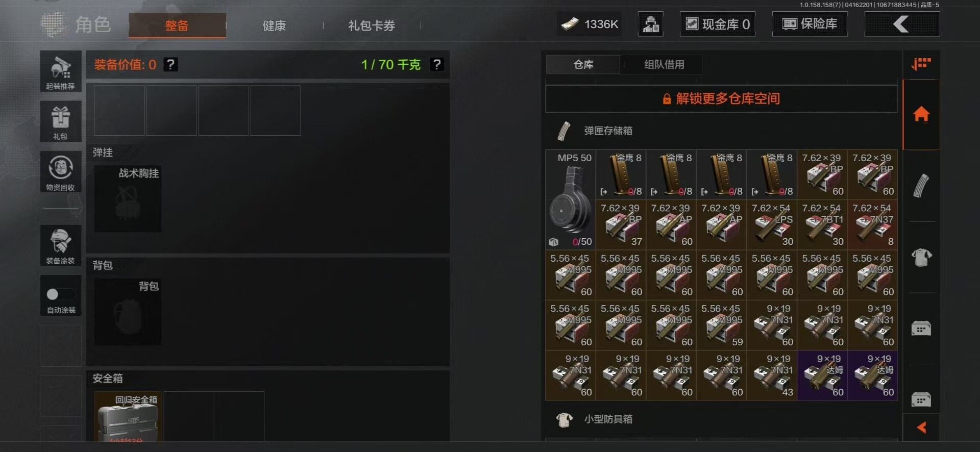Jump to the armor shirt category icon

pos(921,257)
